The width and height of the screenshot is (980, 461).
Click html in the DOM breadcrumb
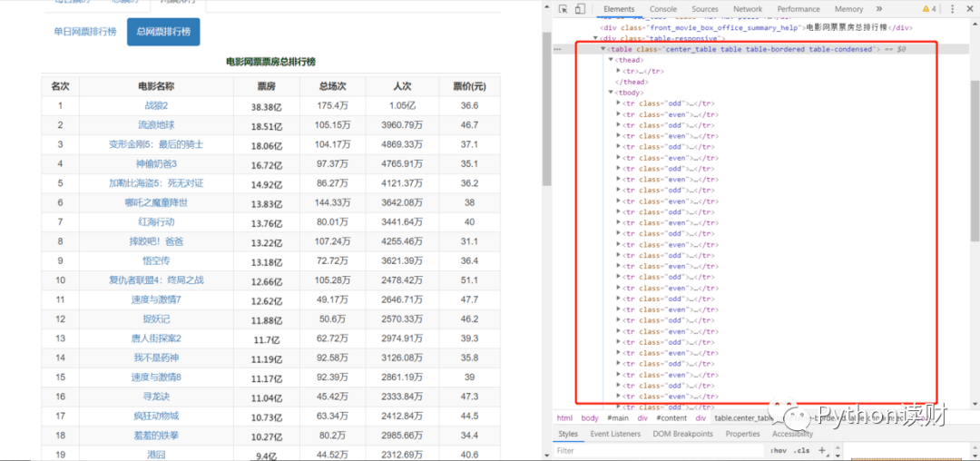click(564, 418)
